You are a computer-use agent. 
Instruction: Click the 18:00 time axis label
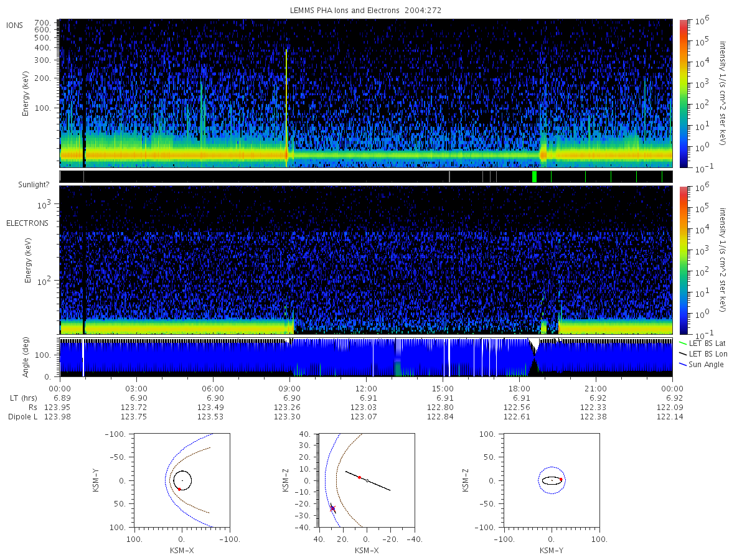click(x=519, y=387)
